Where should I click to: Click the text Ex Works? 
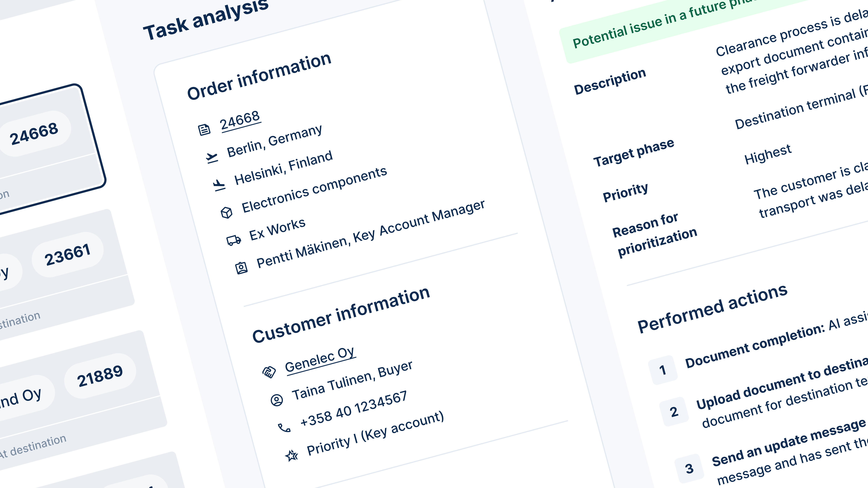(277, 229)
